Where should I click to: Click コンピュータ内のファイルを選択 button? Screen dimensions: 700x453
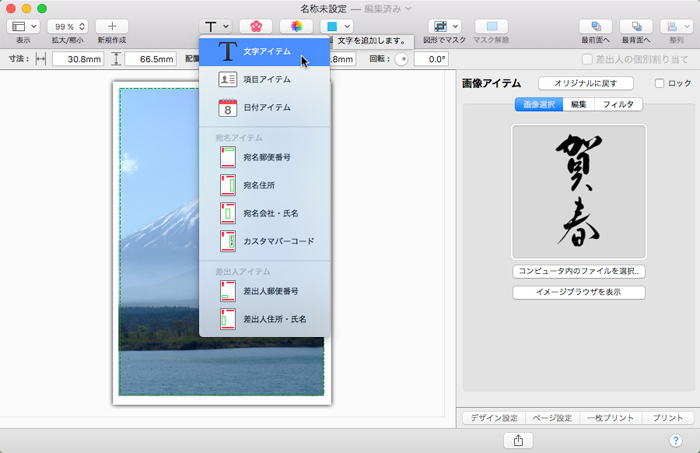tap(578, 271)
